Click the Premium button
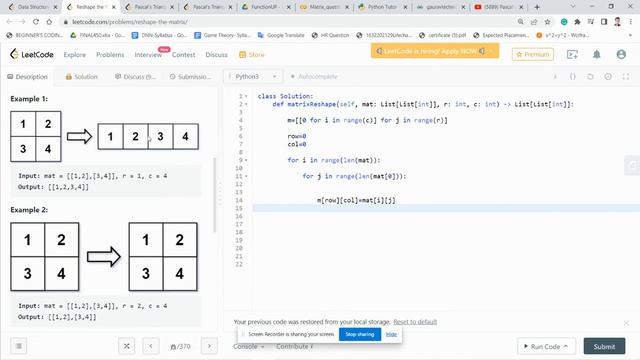Screen dimensions: 640x360 [533, 54]
